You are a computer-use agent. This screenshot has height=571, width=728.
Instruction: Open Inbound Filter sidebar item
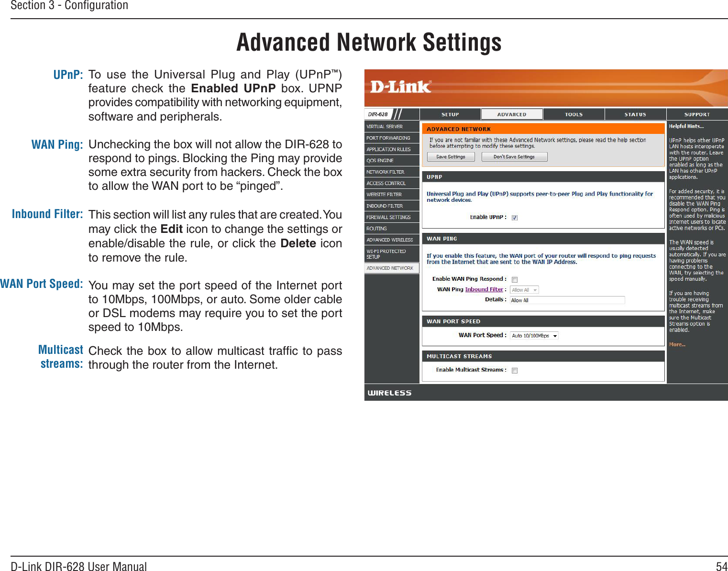(392, 206)
